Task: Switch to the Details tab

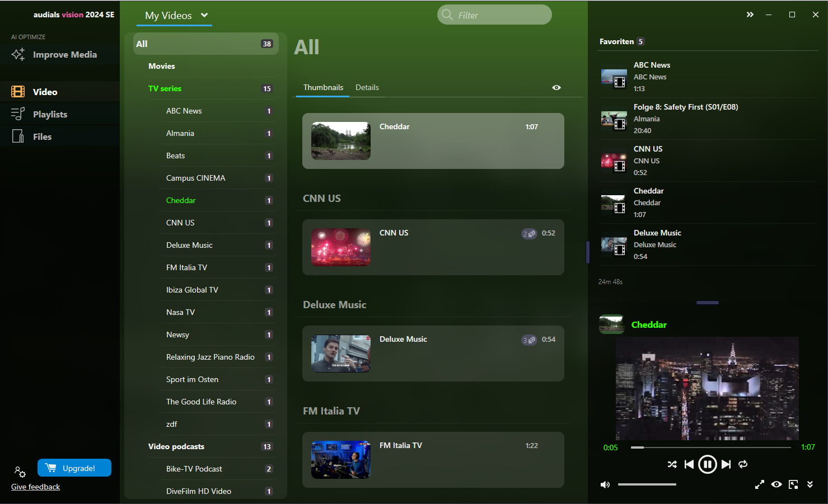Action: point(367,87)
